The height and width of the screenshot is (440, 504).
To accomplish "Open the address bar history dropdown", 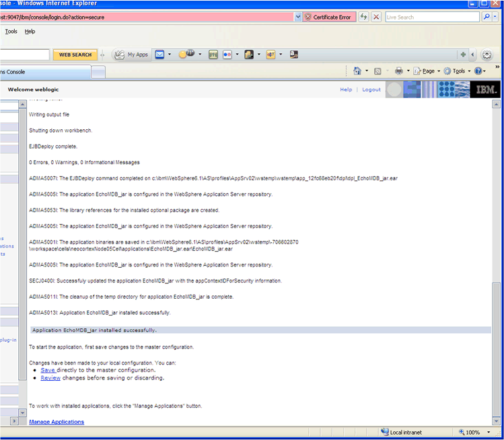I will point(298,17).
